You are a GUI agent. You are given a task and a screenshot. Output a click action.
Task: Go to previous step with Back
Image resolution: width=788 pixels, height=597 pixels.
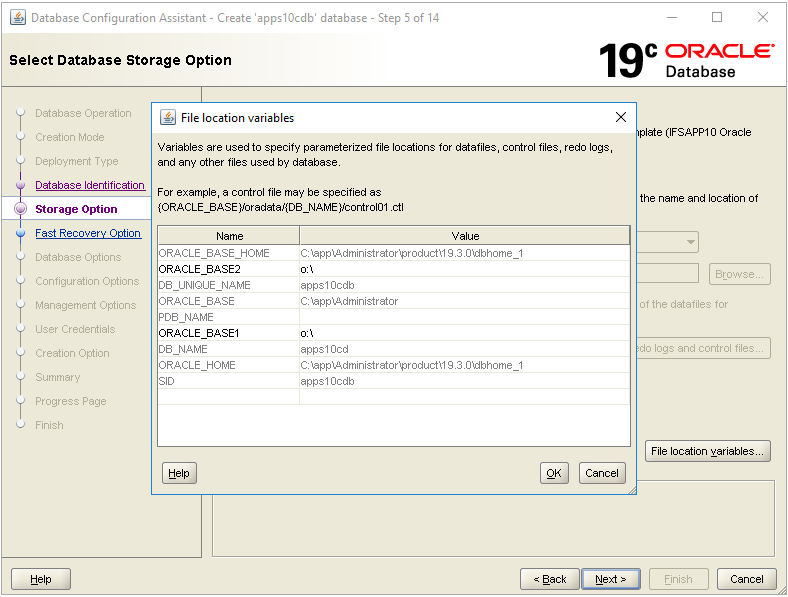(x=550, y=579)
